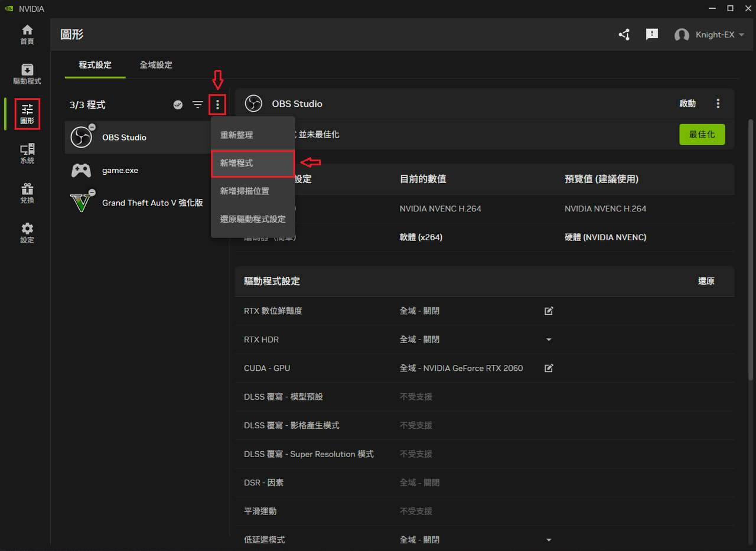Open the feedback icon next to share
Image resolution: width=756 pixels, height=551 pixels.
coord(652,34)
